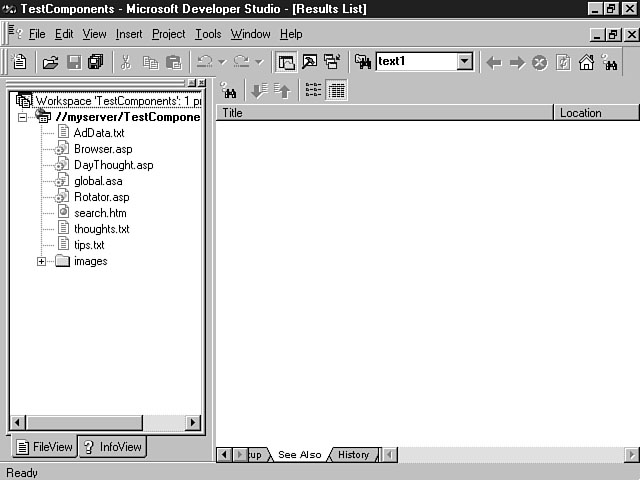Click the Open file folder icon
The height and width of the screenshot is (480, 640).
tap(50, 62)
